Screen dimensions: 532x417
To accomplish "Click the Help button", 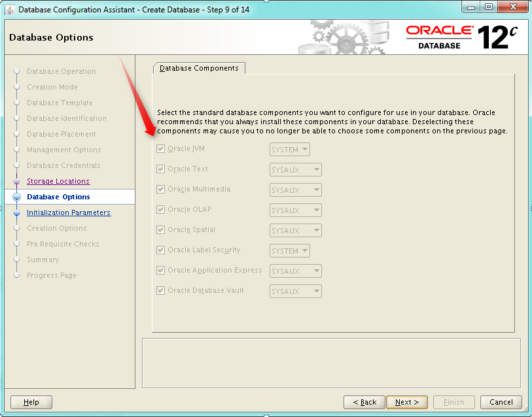I will tap(31, 402).
